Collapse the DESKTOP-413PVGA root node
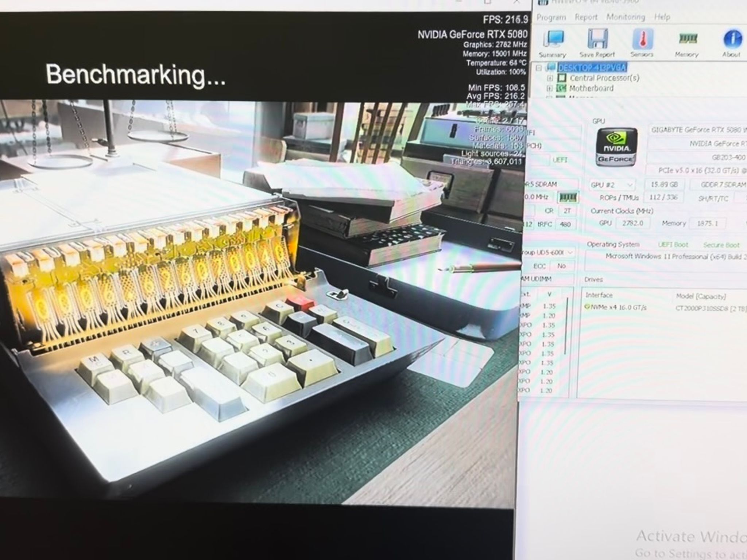The height and width of the screenshot is (560, 747). pyautogui.click(x=539, y=68)
